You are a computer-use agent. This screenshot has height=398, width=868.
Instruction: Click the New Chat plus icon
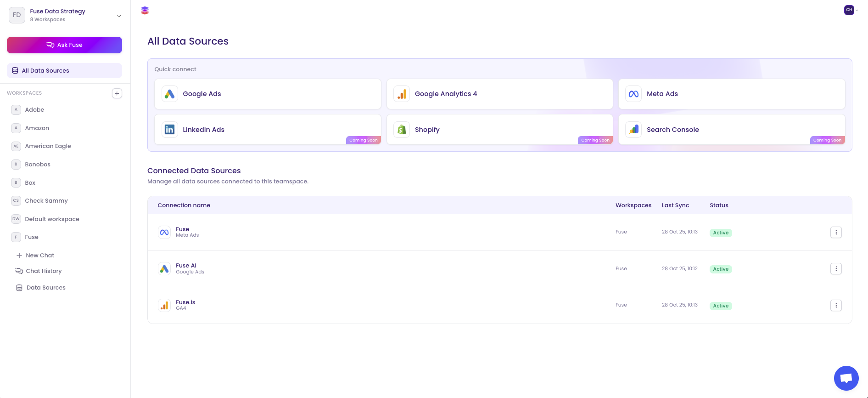click(19, 256)
